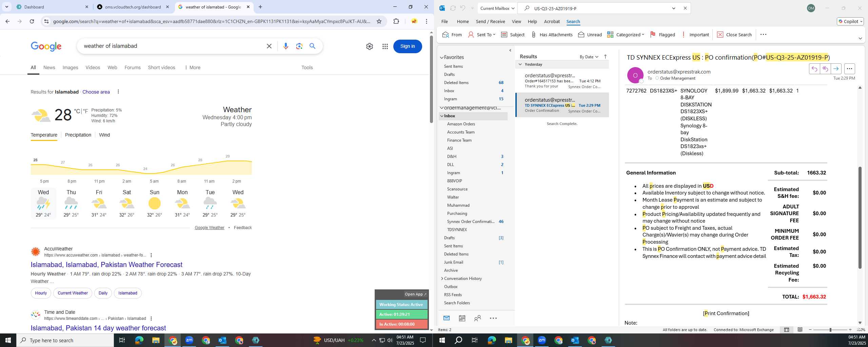Switch to Outlook Home tab
The height and width of the screenshot is (347, 868).
tap(462, 21)
